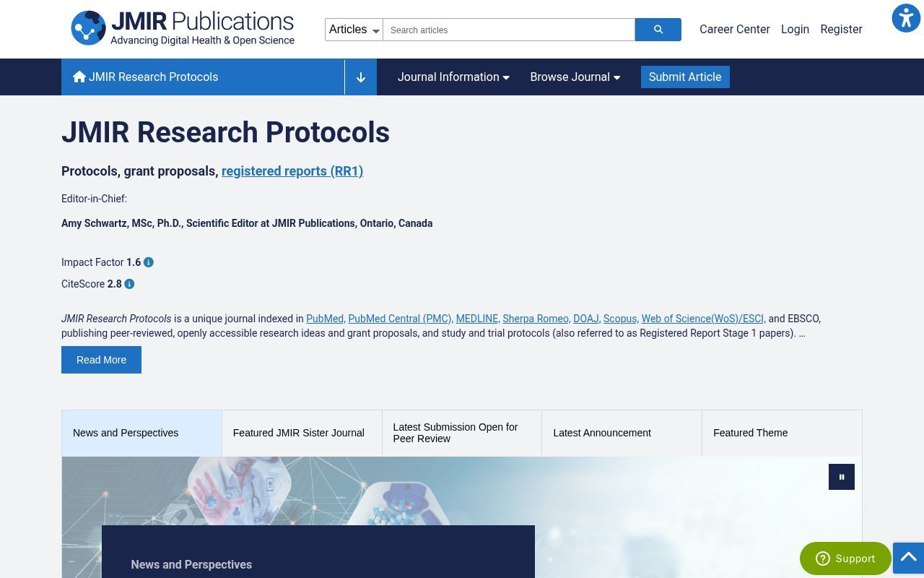Select the Featured Theme tab
Screen dimensions: 924x578
782,433
